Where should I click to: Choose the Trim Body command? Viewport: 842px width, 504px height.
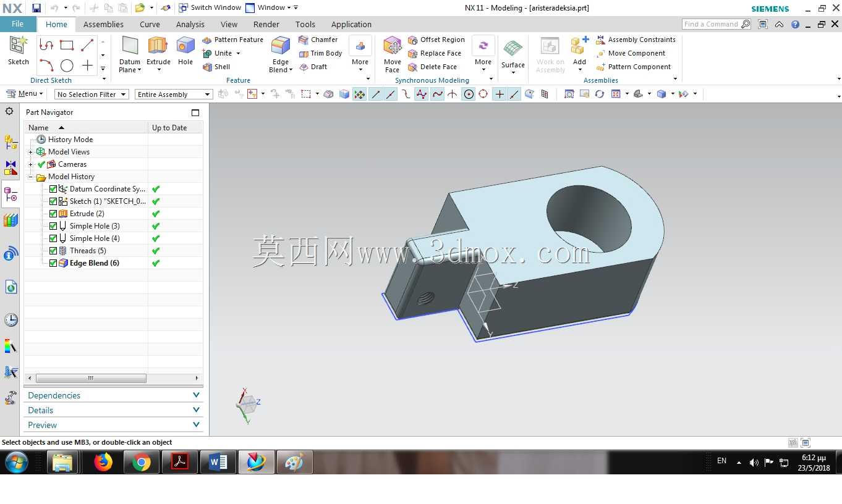tap(320, 53)
